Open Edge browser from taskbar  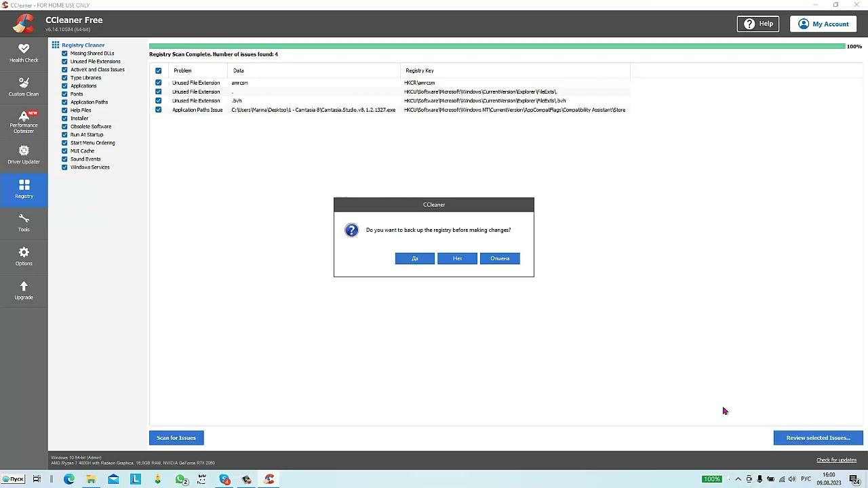pyautogui.click(x=69, y=479)
